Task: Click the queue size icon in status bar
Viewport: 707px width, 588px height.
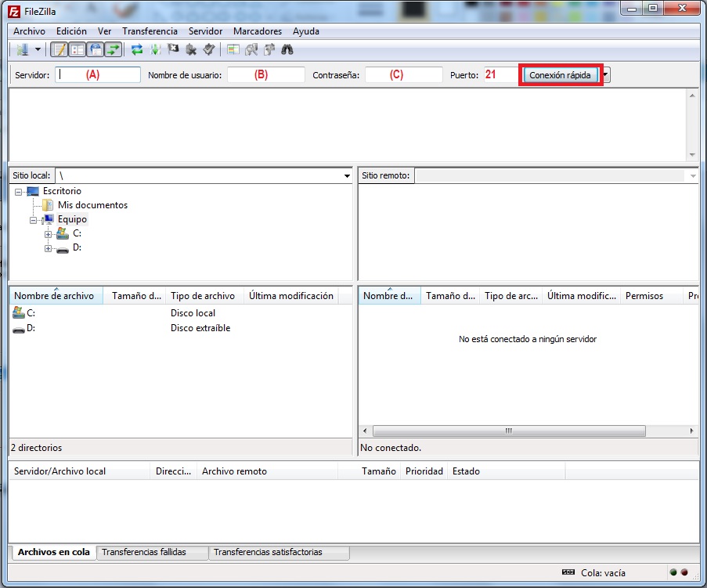Action: coord(568,572)
